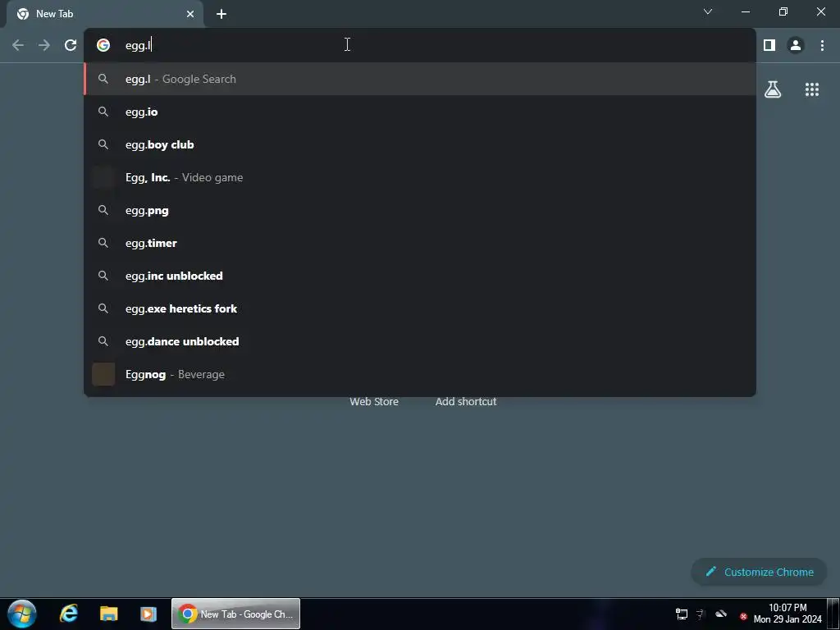840x630 pixels.
Task: Select the Egg, Inc. Video game suggestion
Action: tap(420, 177)
